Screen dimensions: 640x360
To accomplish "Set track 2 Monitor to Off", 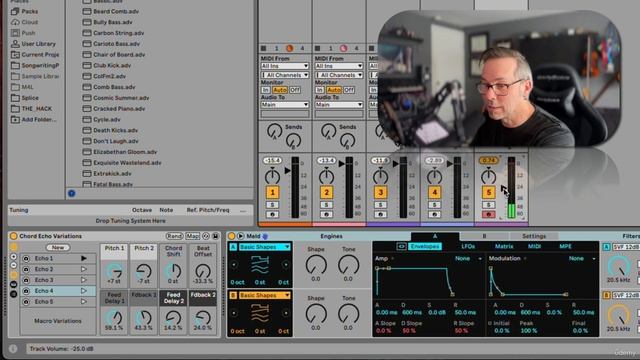I will click(349, 90).
